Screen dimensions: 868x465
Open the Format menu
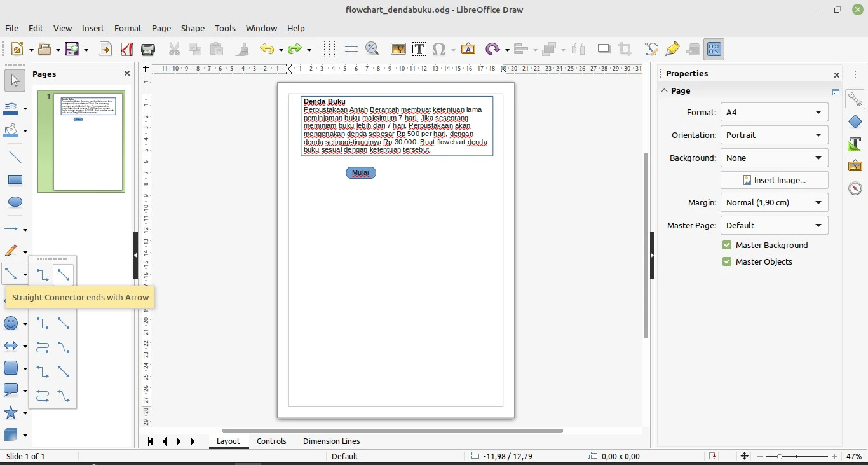click(x=128, y=28)
